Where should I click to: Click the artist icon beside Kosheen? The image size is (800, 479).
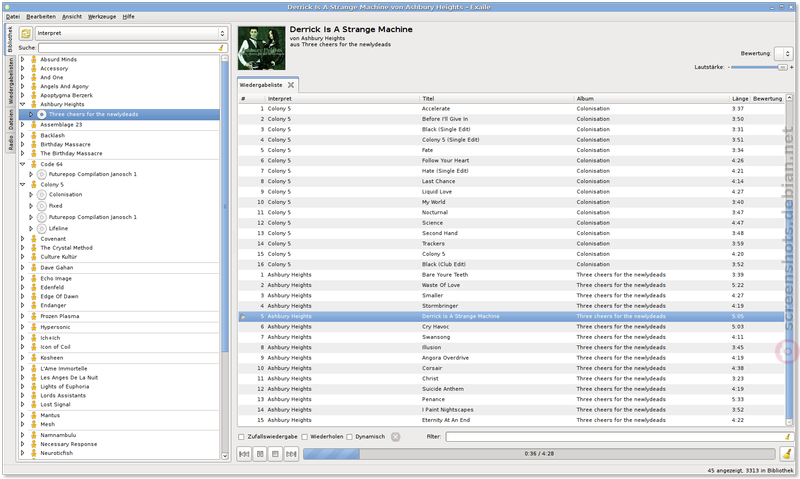coord(34,358)
